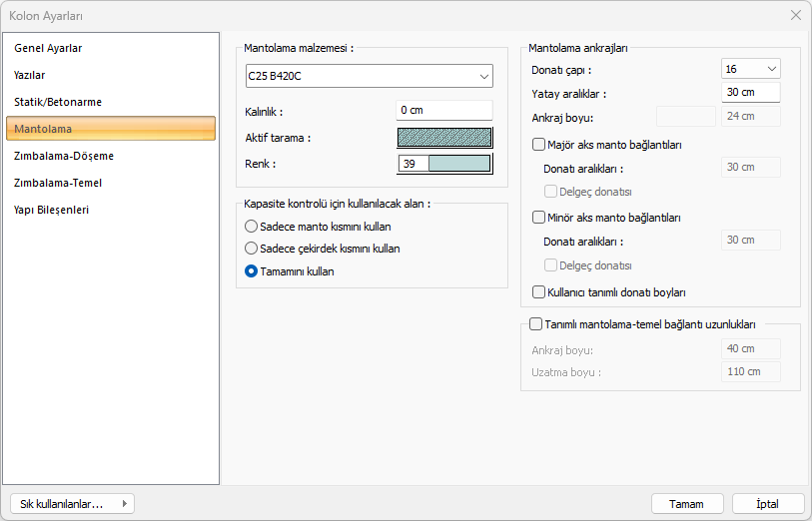
Task: Select Sadece manto kısmını kullan option
Action: click(x=252, y=227)
